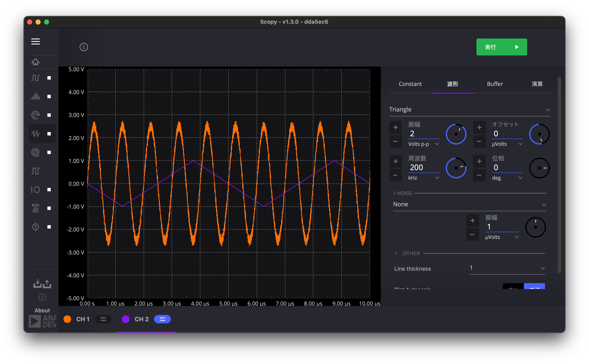This screenshot has width=589, height=364.
Task: Toggle the Voltmeter run square
Action: click(49, 208)
